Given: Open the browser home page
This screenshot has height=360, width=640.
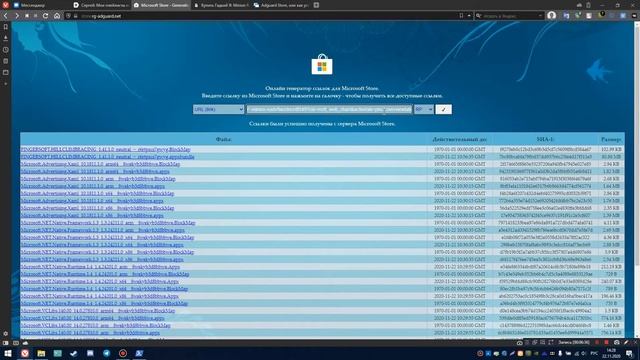Looking at the screenshot, I should (x=57, y=16).
